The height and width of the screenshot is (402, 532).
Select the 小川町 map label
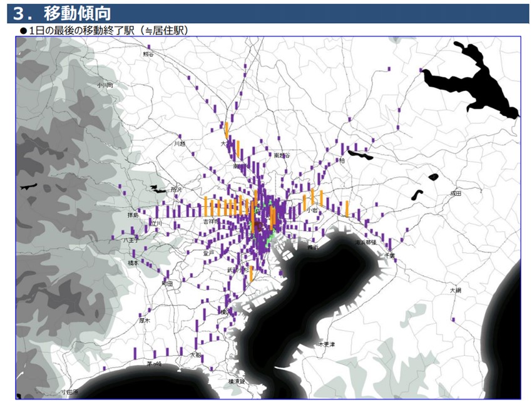click(x=105, y=85)
